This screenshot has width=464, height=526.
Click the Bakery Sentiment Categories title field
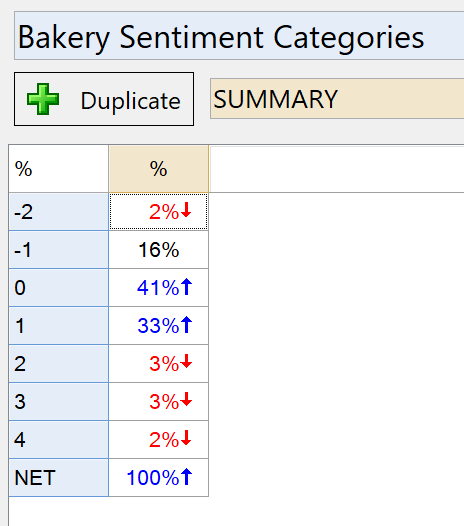tap(239, 36)
